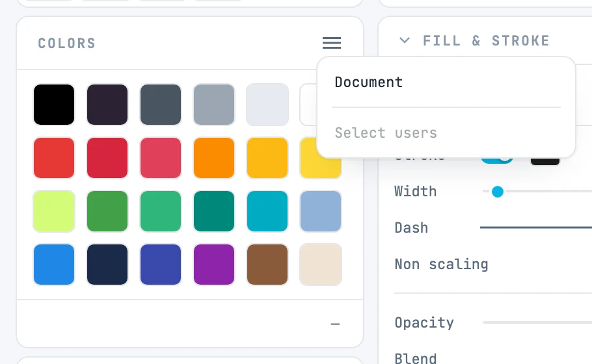Choose the indigo blue swatch

(x=161, y=265)
